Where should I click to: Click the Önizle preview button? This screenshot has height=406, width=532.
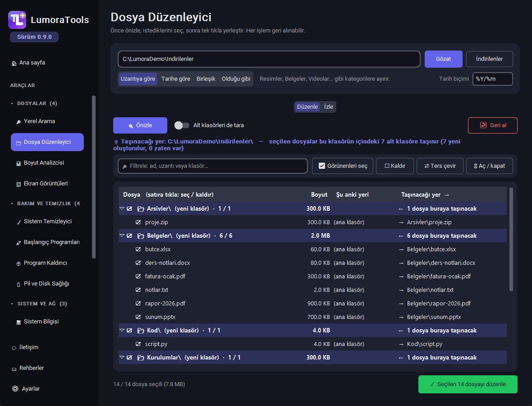coord(140,125)
